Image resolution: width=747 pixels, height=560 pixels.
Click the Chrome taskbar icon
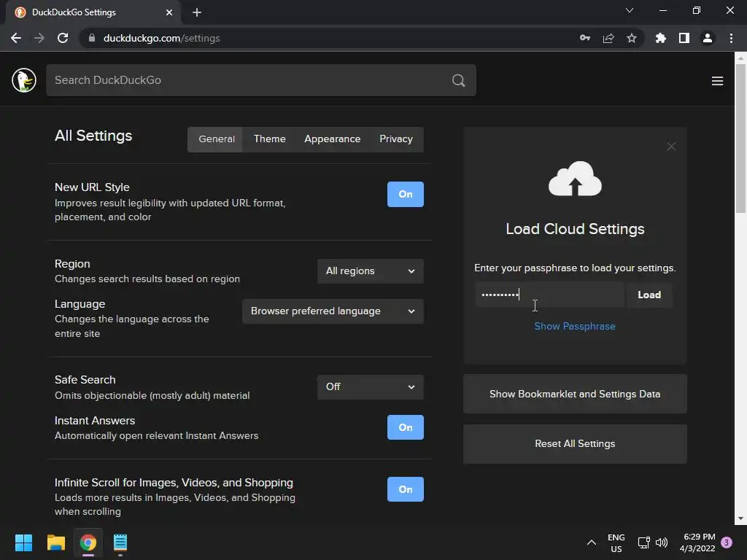(88, 542)
